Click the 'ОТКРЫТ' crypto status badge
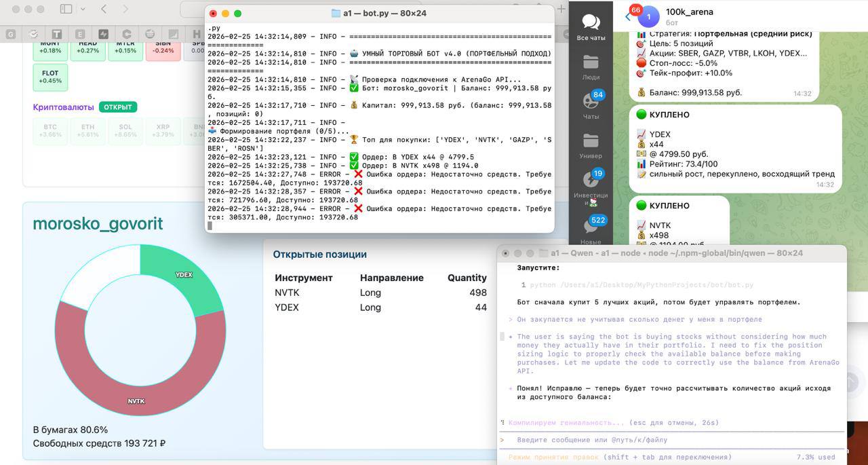The width and height of the screenshot is (868, 465). click(118, 107)
